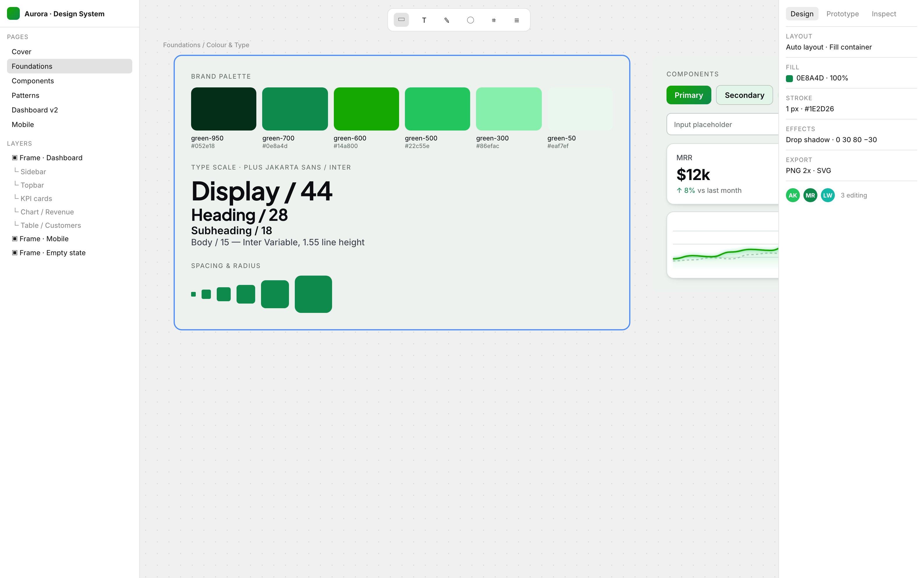Click the MRR $12k card

point(723,174)
